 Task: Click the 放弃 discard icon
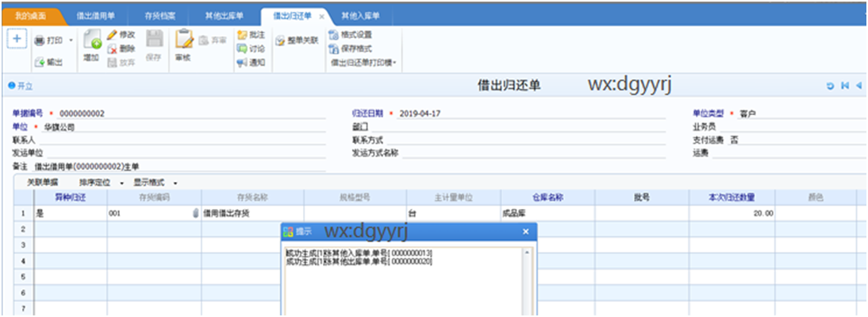112,62
